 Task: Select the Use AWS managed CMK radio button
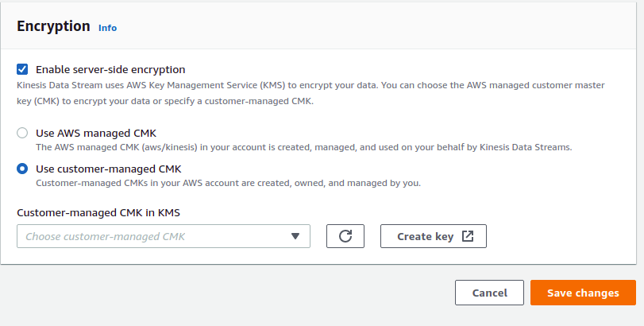coord(22,133)
